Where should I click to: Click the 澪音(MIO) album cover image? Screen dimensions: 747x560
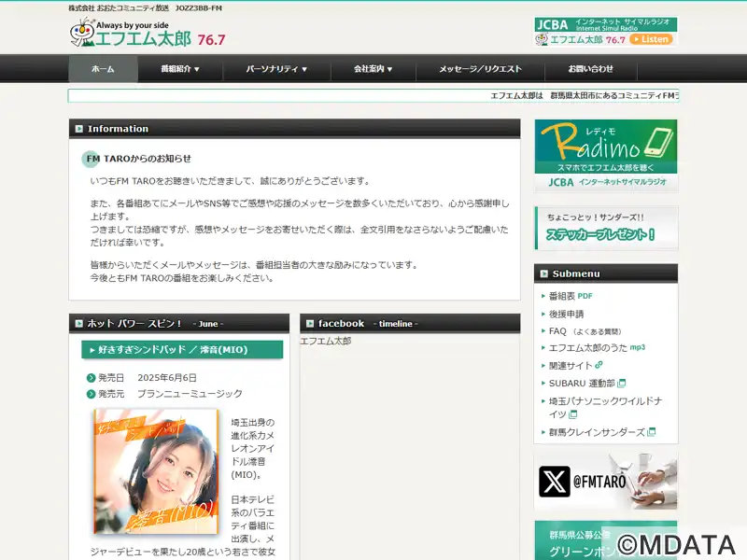pyautogui.click(x=156, y=471)
